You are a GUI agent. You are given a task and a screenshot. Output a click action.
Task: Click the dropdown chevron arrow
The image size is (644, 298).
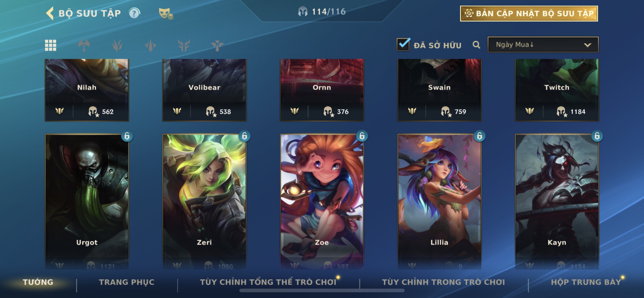(587, 45)
